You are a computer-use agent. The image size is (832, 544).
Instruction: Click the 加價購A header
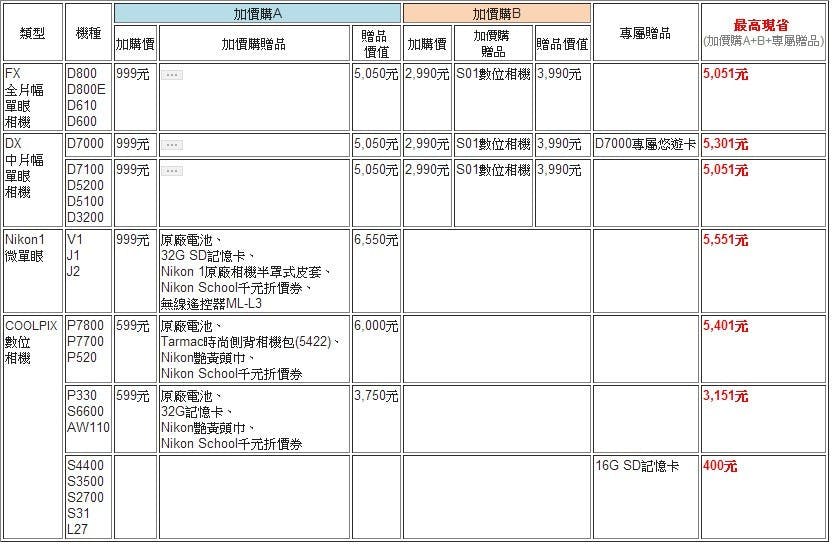click(x=257, y=14)
